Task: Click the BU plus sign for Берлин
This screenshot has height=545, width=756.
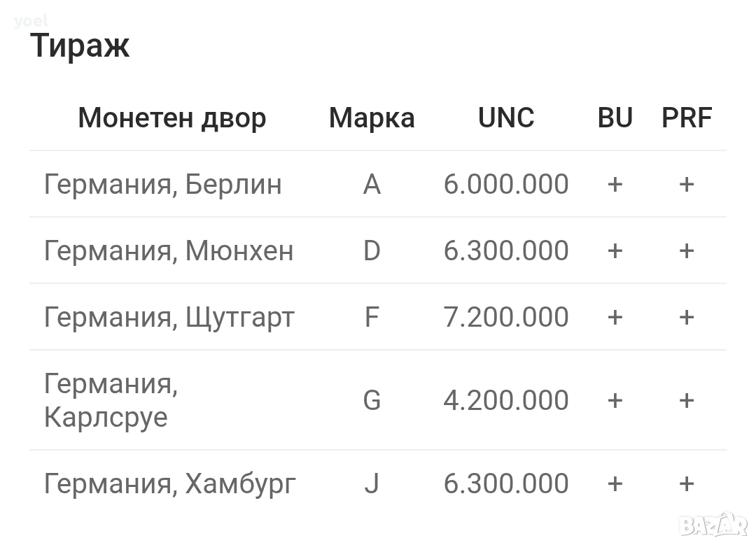Action: click(615, 184)
